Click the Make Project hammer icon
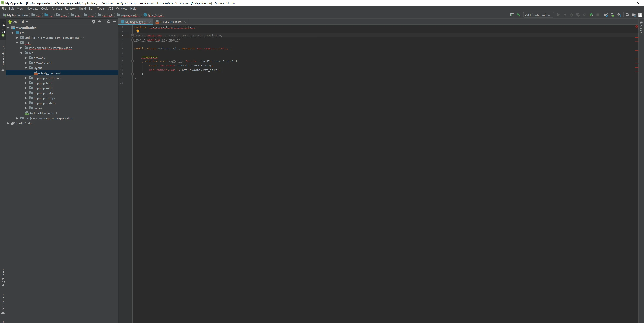 (519, 15)
